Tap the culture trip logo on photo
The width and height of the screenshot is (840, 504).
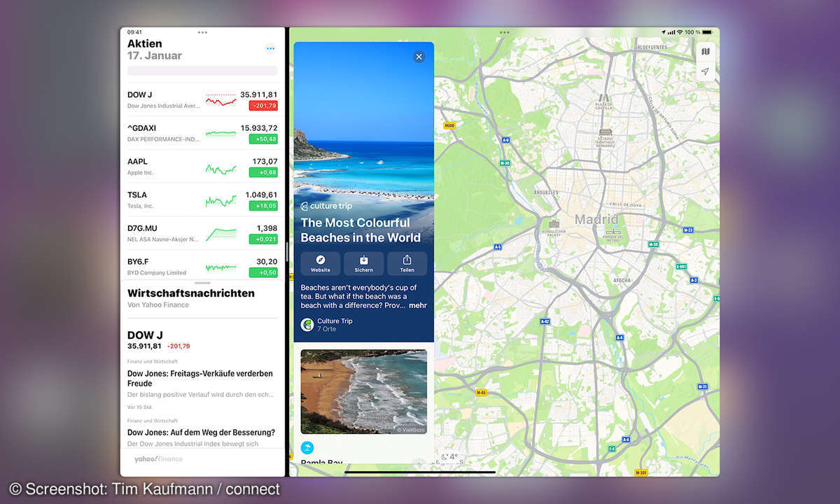click(326, 206)
